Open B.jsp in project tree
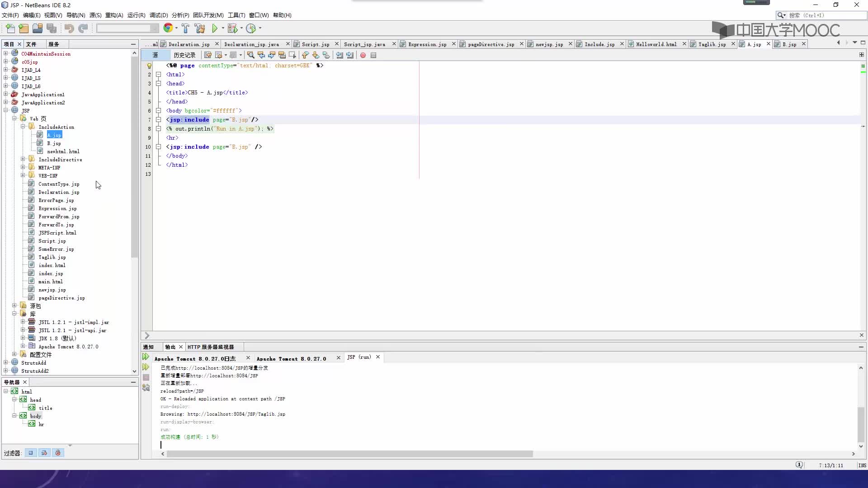Viewport: 868px width, 488px height. [54, 143]
